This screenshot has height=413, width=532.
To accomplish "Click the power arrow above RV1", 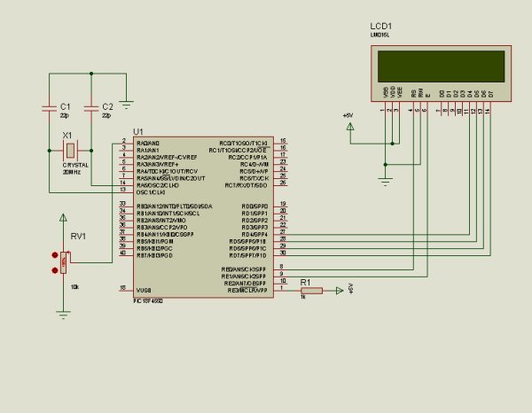I will (63, 217).
